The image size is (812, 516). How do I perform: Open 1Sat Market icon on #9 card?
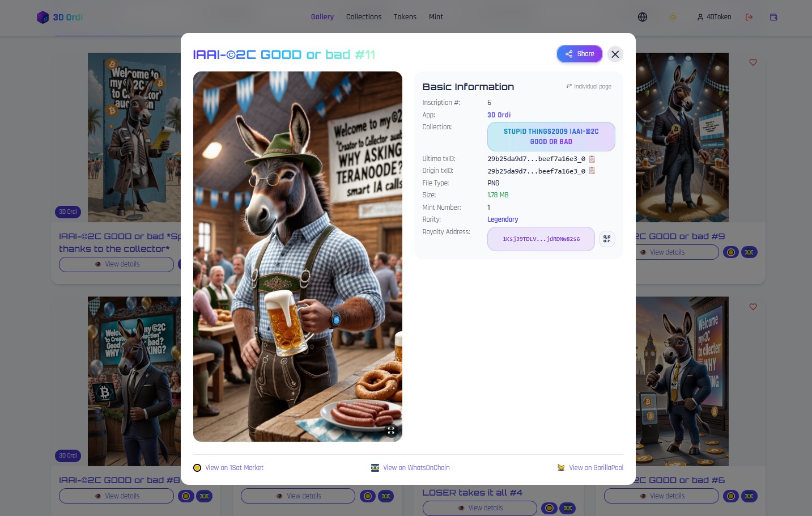point(731,252)
